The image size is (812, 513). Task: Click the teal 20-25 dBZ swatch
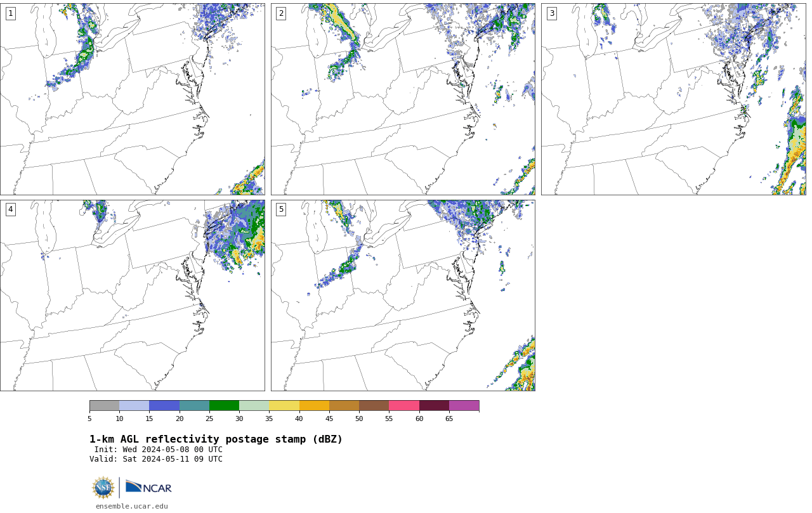click(194, 406)
